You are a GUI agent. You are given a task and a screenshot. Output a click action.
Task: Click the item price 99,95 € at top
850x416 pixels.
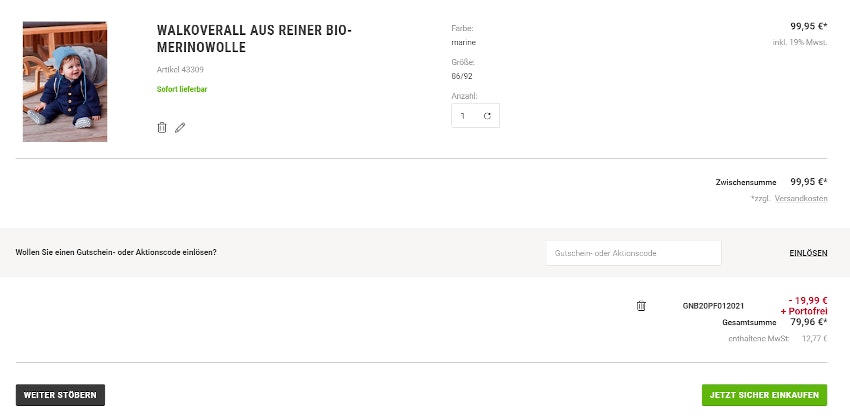(808, 27)
